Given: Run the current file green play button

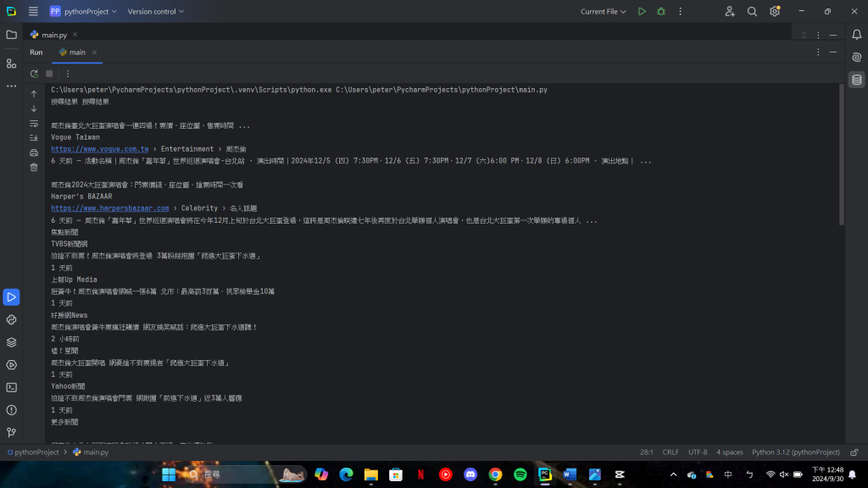Looking at the screenshot, I should click(642, 11).
